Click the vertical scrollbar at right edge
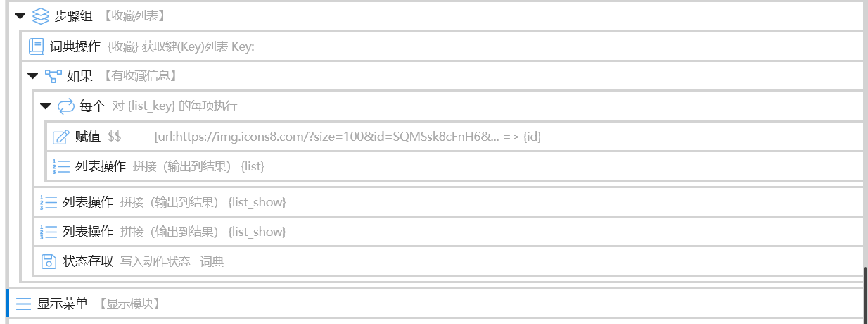 (x=865, y=292)
